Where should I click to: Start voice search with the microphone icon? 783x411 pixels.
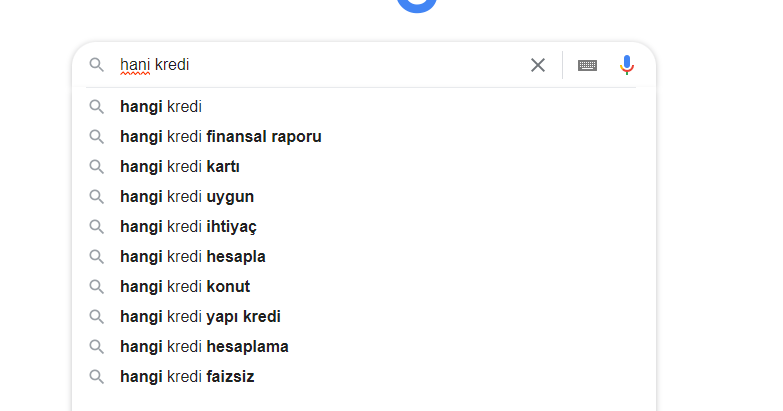[x=627, y=65]
